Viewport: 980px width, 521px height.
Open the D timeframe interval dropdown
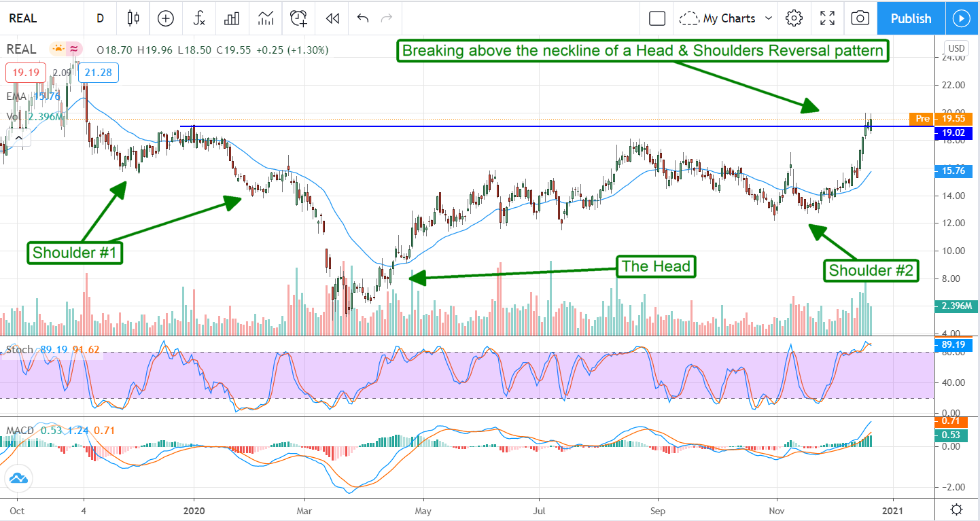pyautogui.click(x=100, y=18)
